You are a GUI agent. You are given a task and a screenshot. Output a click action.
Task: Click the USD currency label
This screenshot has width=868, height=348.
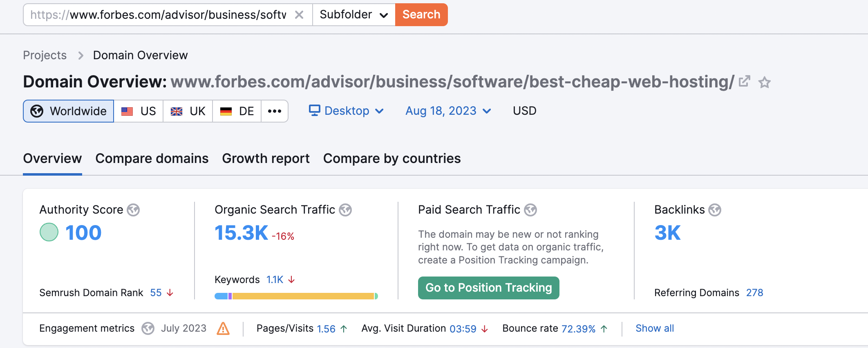click(x=524, y=111)
